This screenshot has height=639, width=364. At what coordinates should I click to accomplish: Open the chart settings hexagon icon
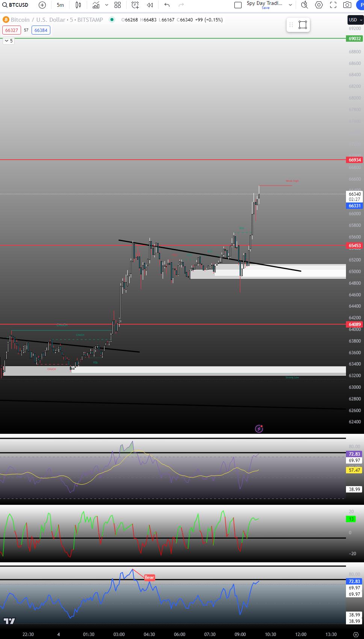319,5
